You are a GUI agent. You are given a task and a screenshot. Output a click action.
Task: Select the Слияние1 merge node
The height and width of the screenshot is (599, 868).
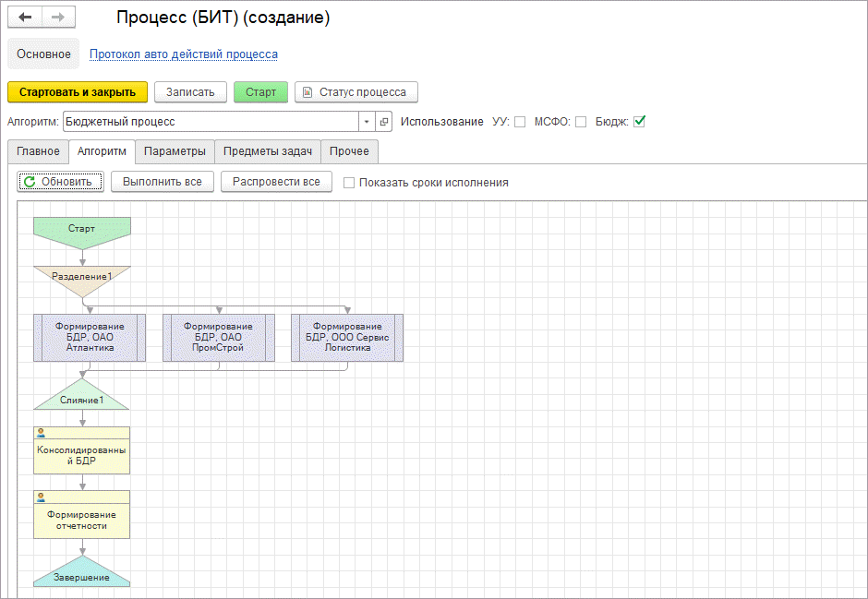[x=81, y=400]
